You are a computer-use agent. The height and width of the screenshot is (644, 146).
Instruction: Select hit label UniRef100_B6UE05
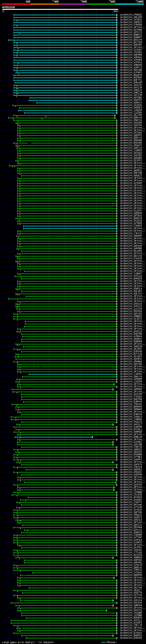pyautogui.click(x=131, y=75)
